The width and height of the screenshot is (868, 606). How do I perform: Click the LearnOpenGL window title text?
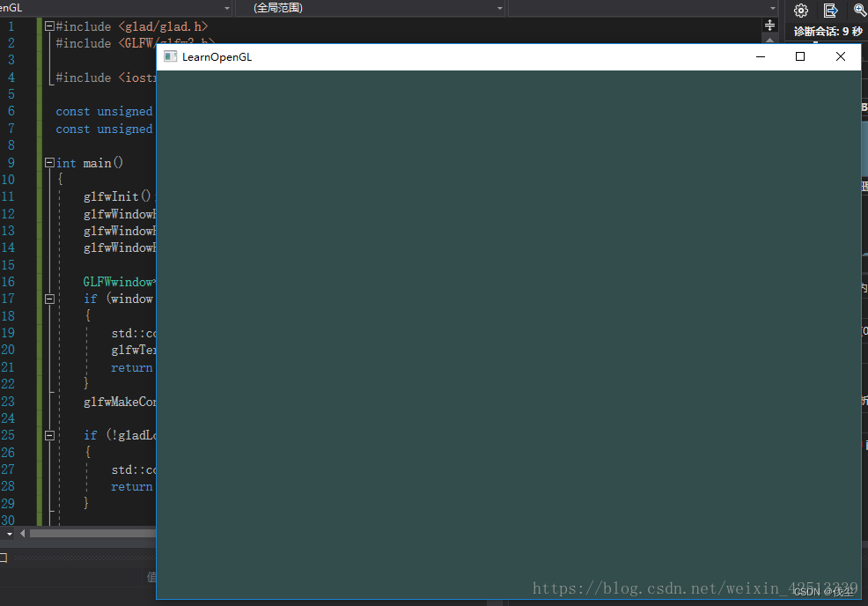point(217,57)
